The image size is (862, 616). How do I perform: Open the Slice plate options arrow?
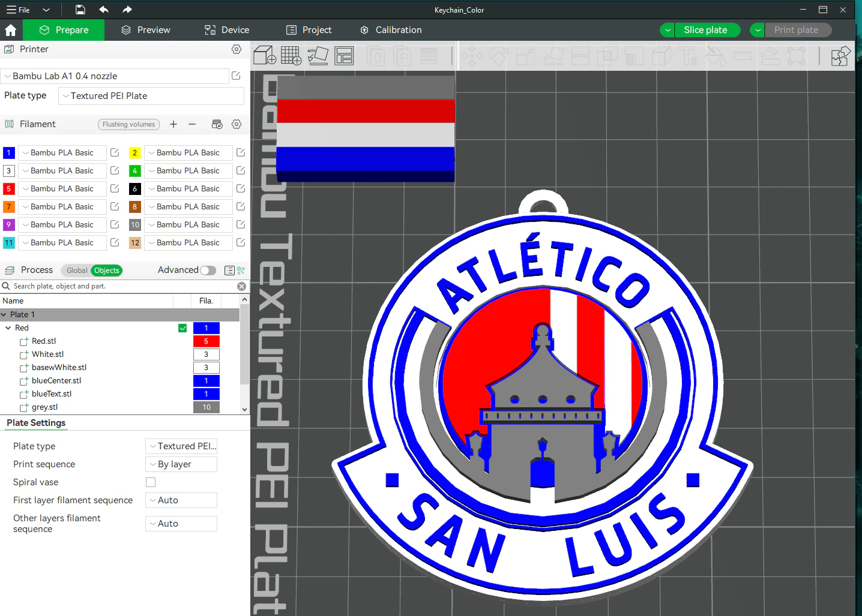click(668, 30)
